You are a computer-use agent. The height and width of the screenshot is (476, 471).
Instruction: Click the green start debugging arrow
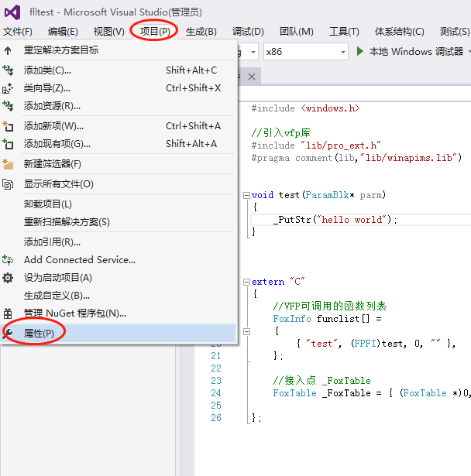(359, 51)
